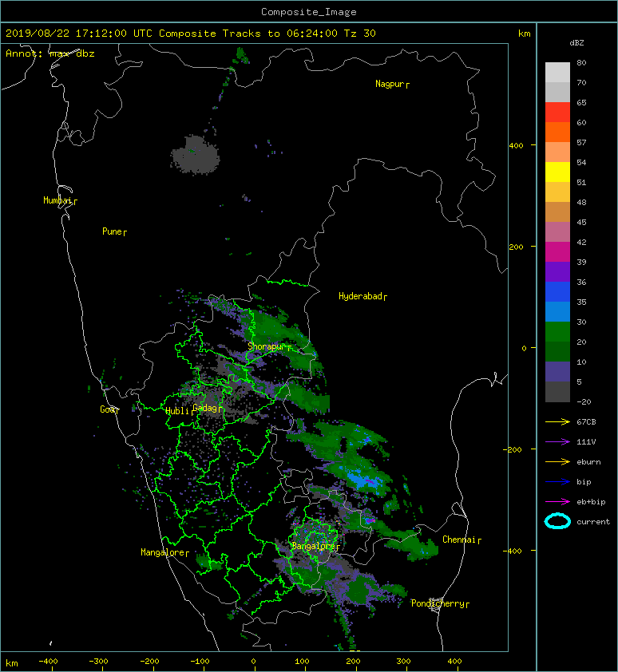The width and height of the screenshot is (618, 672).
Task: Click the 'current' legend label
Action: pos(593,522)
